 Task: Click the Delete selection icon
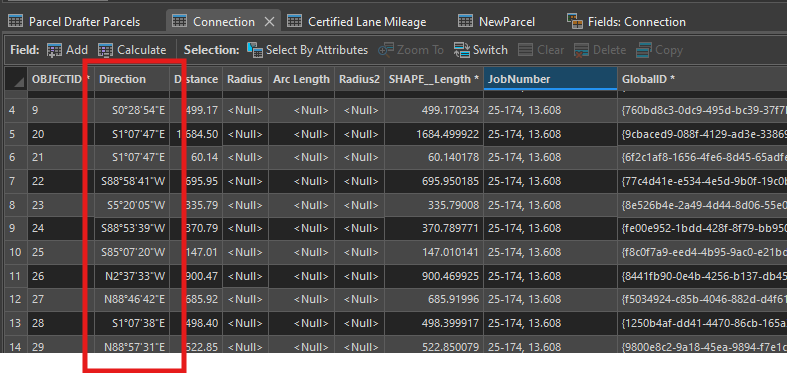(x=581, y=50)
